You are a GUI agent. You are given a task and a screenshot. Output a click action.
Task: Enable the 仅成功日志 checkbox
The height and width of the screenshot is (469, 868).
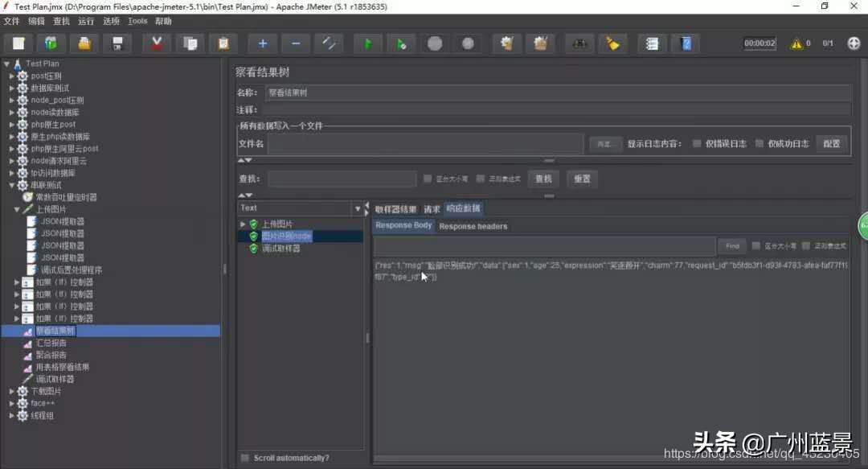click(759, 144)
